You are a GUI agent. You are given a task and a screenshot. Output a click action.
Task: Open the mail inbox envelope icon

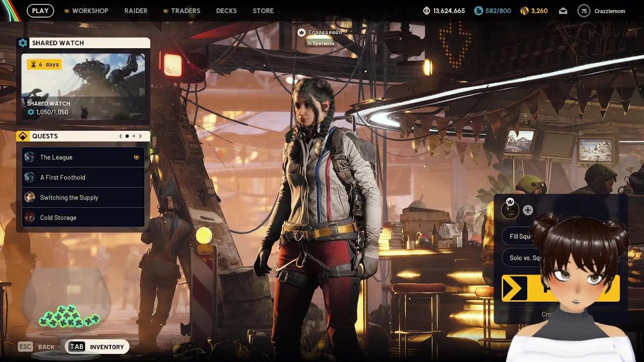(x=563, y=11)
